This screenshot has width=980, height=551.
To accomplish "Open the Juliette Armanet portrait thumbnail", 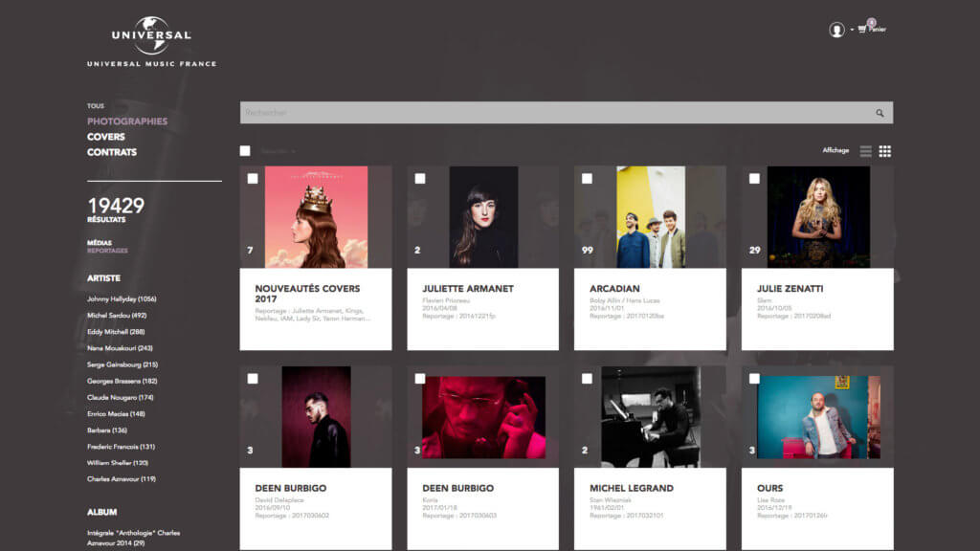I will pyautogui.click(x=483, y=217).
